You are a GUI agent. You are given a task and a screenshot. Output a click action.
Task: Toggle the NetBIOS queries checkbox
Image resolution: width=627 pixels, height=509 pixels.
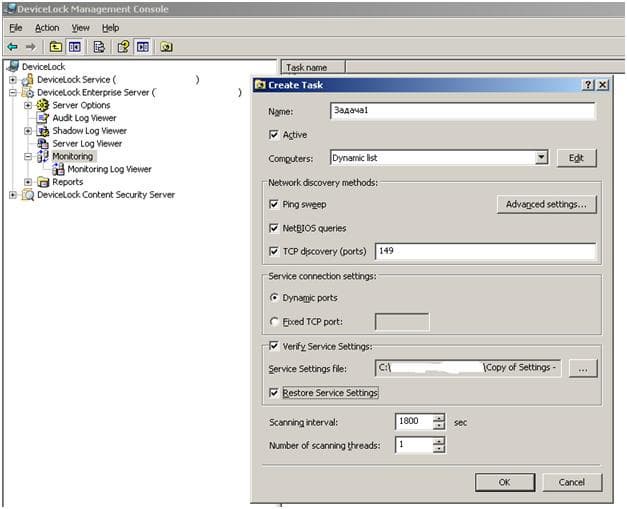pyautogui.click(x=274, y=228)
